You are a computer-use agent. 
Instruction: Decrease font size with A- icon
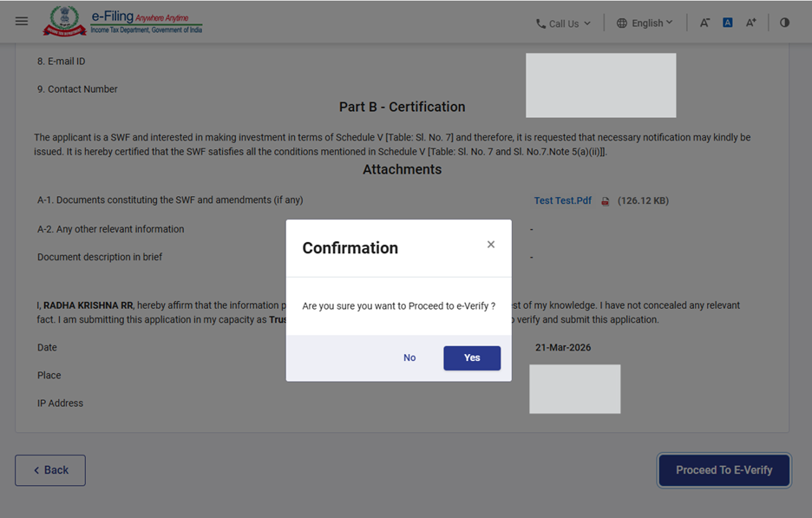point(704,23)
